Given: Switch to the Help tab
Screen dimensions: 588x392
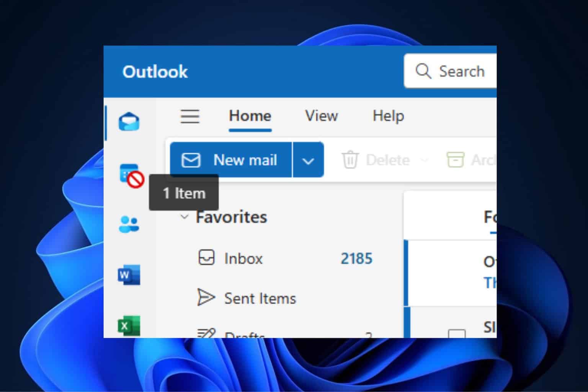Looking at the screenshot, I should [x=388, y=116].
